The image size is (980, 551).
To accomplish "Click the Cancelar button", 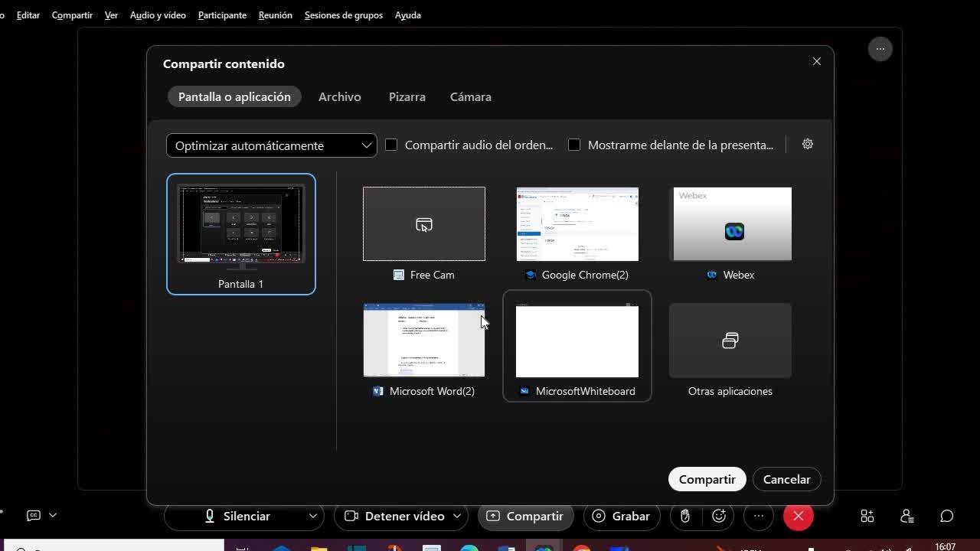I will tap(786, 479).
